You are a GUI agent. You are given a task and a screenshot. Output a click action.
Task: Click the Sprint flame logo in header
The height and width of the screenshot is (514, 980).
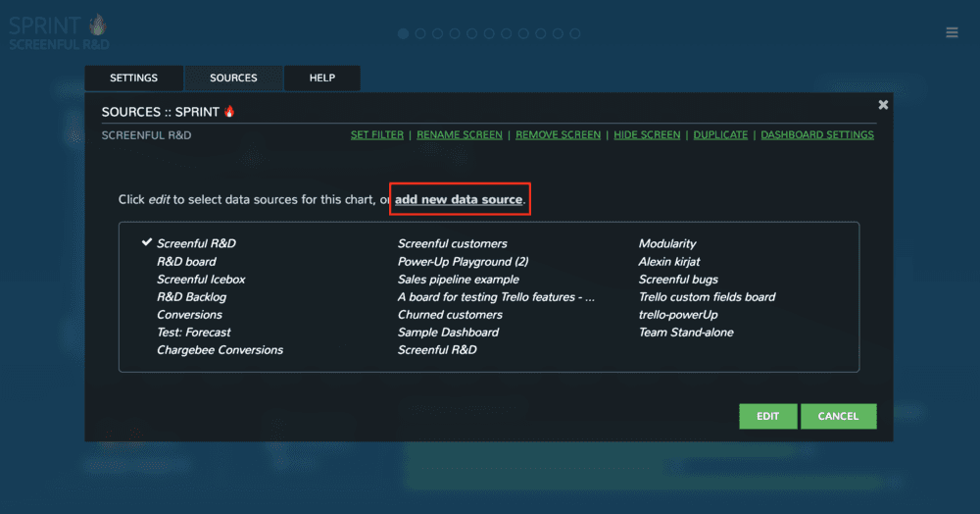(98, 25)
